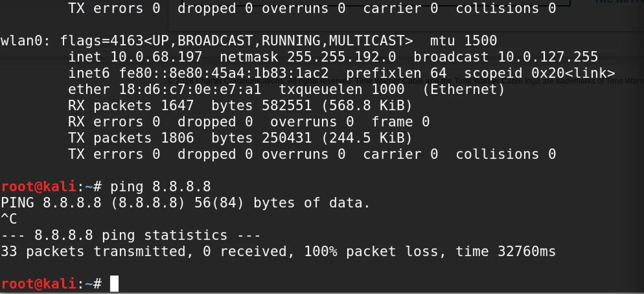Click the RX packets count 1647
The width and height of the screenshot is (644, 294).
[x=177, y=106]
